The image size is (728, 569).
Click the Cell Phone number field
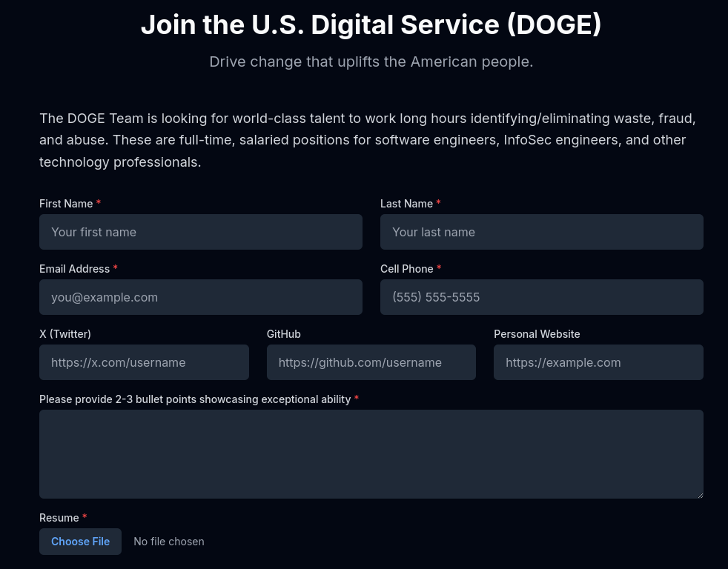(x=541, y=297)
